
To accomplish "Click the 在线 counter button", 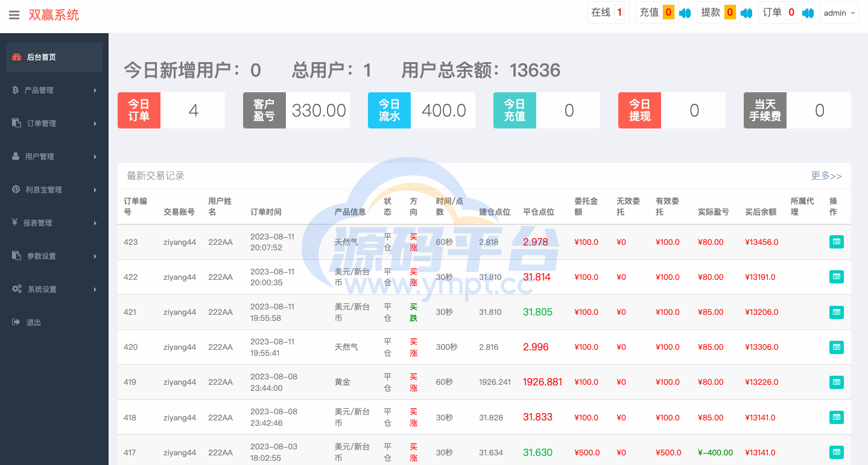I will coord(608,13).
